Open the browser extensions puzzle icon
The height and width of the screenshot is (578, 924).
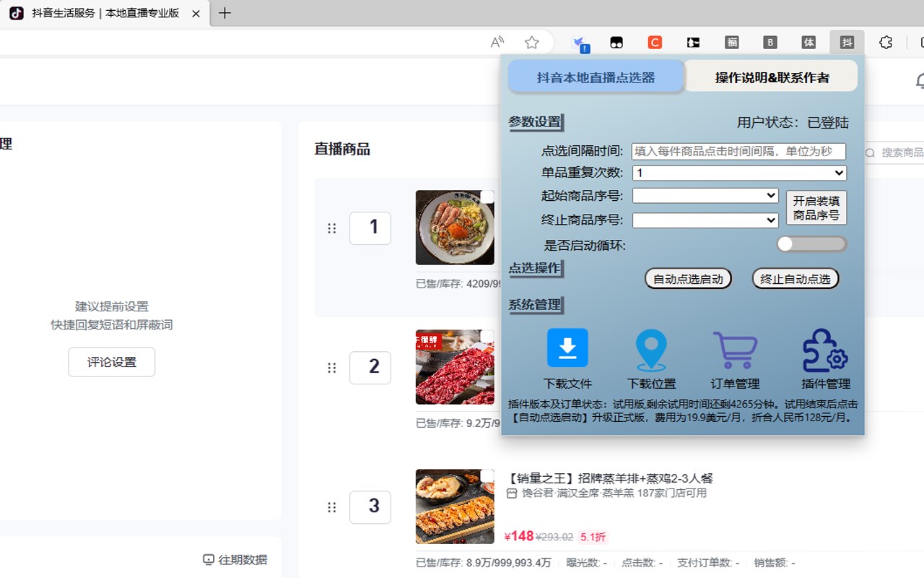886,42
